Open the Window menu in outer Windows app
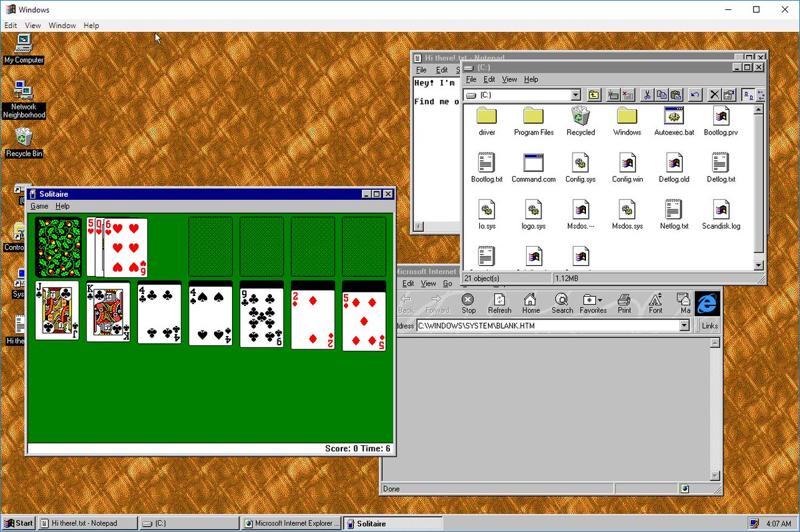This screenshot has width=800, height=532. (62, 25)
